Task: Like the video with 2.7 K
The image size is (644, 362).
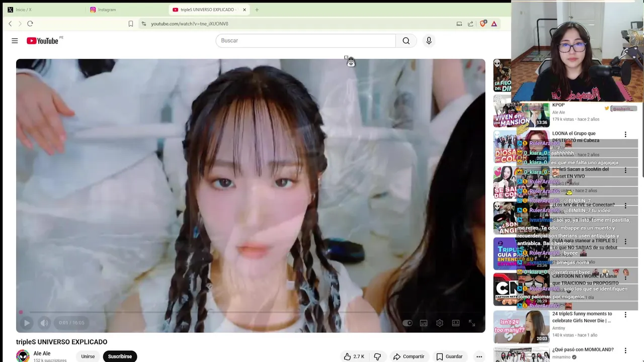Action: click(354, 356)
